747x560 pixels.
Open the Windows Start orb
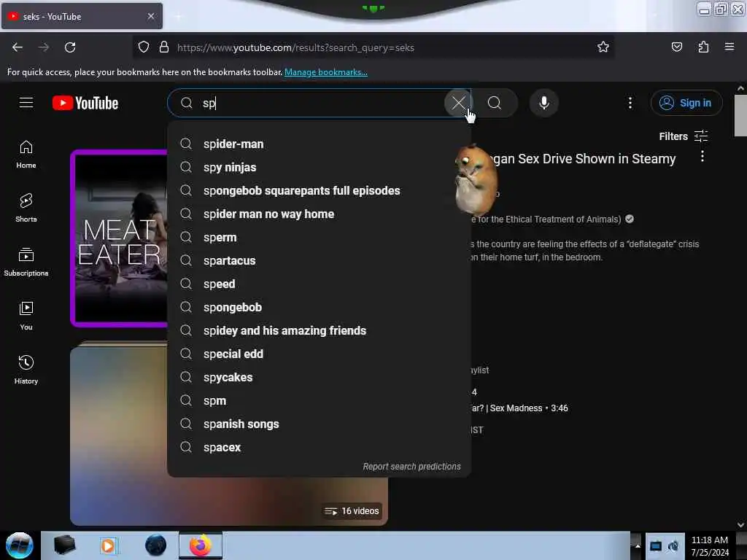[x=20, y=545]
